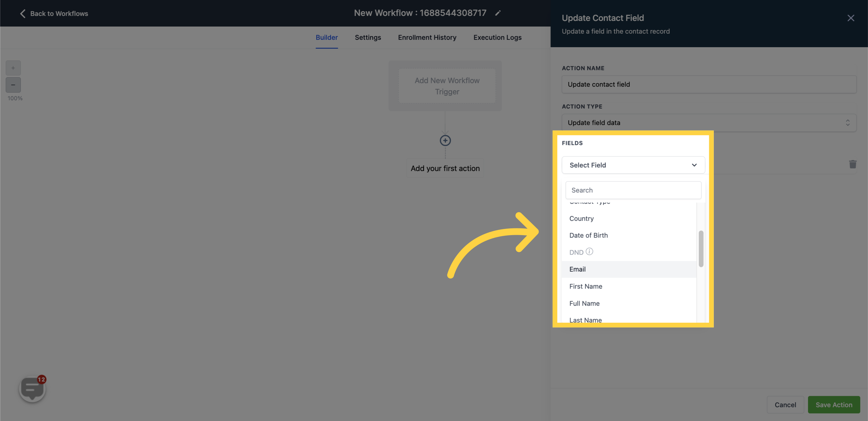Open the Settings tab
Image resolution: width=868 pixels, height=421 pixels.
[368, 37]
